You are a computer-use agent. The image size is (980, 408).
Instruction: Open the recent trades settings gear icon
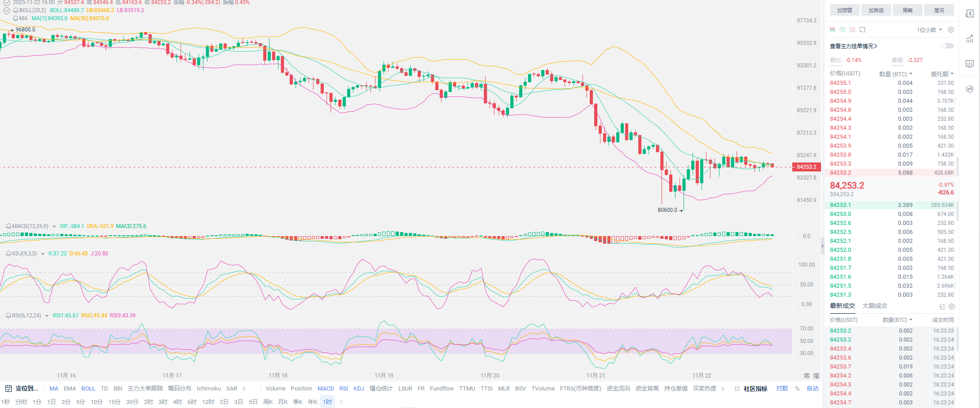pos(951,307)
